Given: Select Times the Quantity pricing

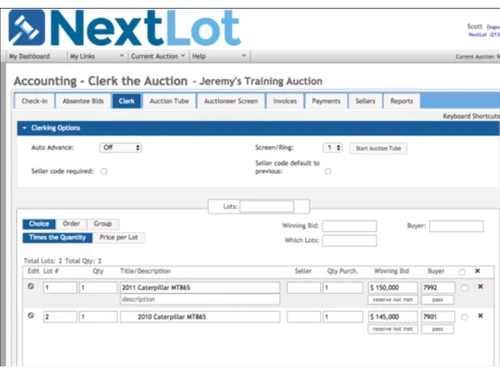Looking at the screenshot, I should tap(57, 237).
